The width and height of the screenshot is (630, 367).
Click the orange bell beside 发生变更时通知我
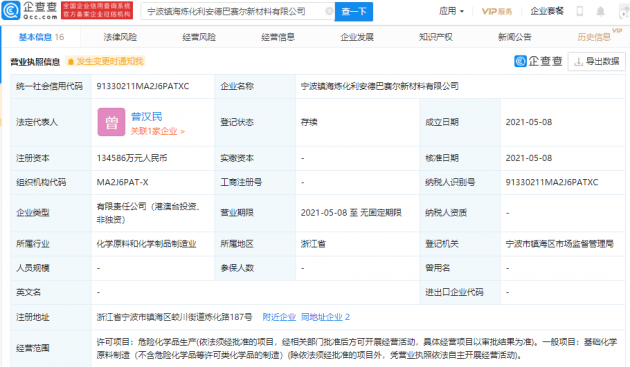pos(71,62)
